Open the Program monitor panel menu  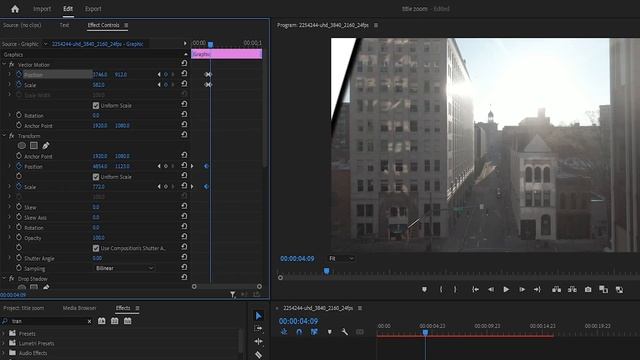point(376,25)
